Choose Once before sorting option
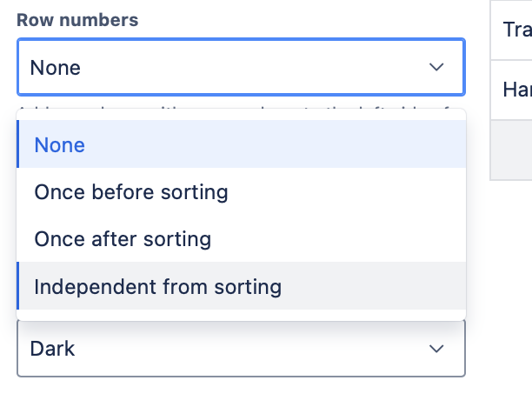 pyautogui.click(x=130, y=192)
